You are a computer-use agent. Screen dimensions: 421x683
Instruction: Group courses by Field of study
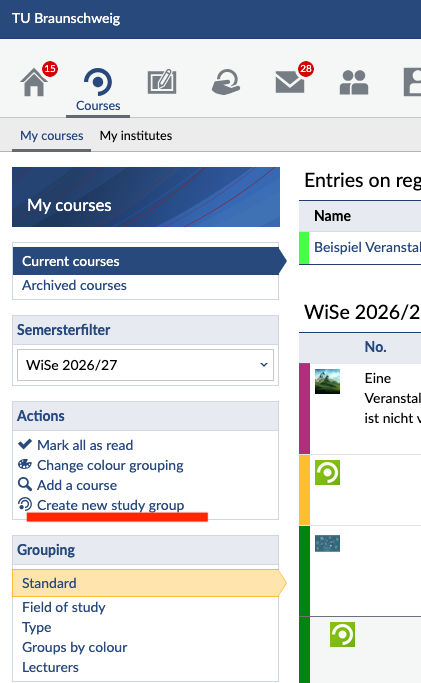tap(64, 607)
